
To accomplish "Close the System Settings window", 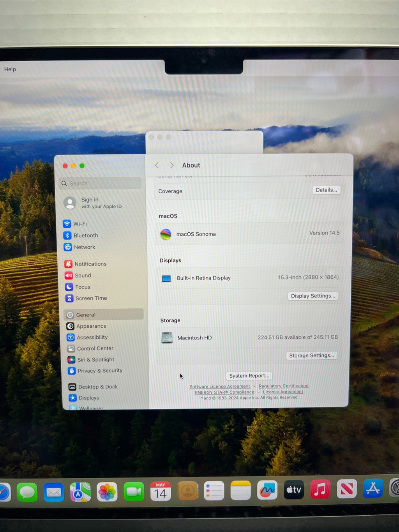I will [65, 166].
